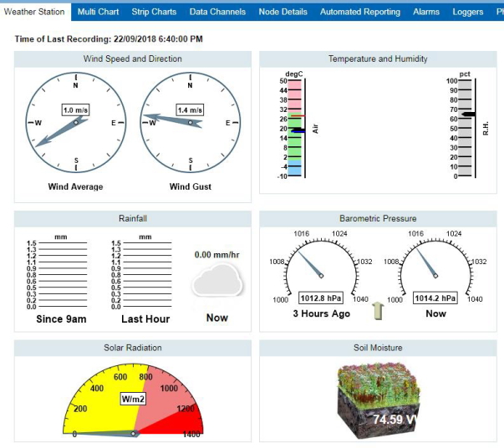Open the Strip Charts tab
This screenshot has width=504, height=448.
(154, 12)
